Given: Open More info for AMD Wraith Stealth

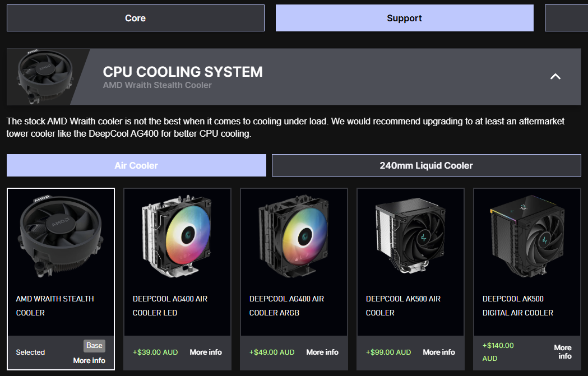Looking at the screenshot, I should tap(89, 360).
